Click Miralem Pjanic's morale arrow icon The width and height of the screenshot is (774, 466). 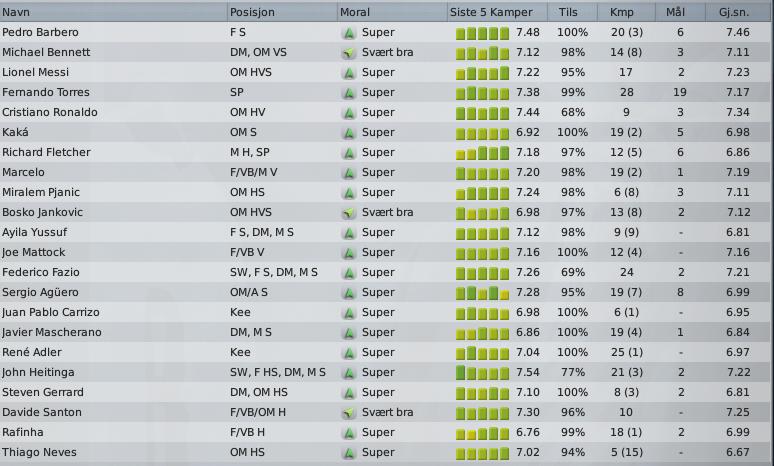[x=349, y=193]
